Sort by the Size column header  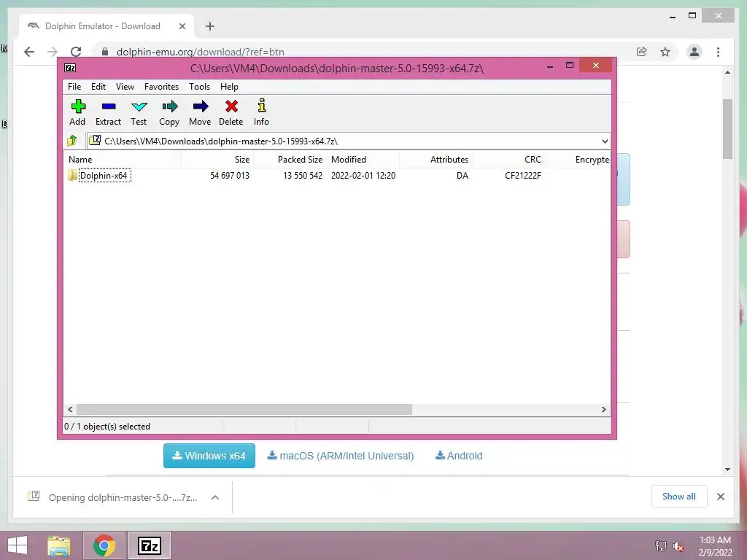coord(217,160)
